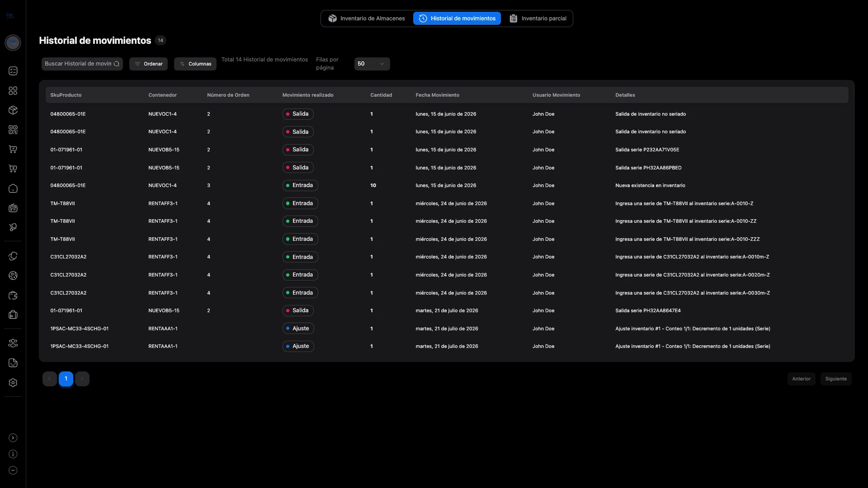
Task: Click the Salida badge for serie PH32AA8647E4 row
Action: pos(298,310)
